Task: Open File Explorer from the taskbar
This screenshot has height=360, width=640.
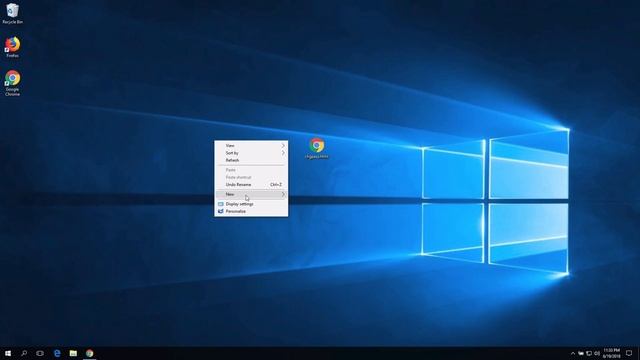Action: 73,353
